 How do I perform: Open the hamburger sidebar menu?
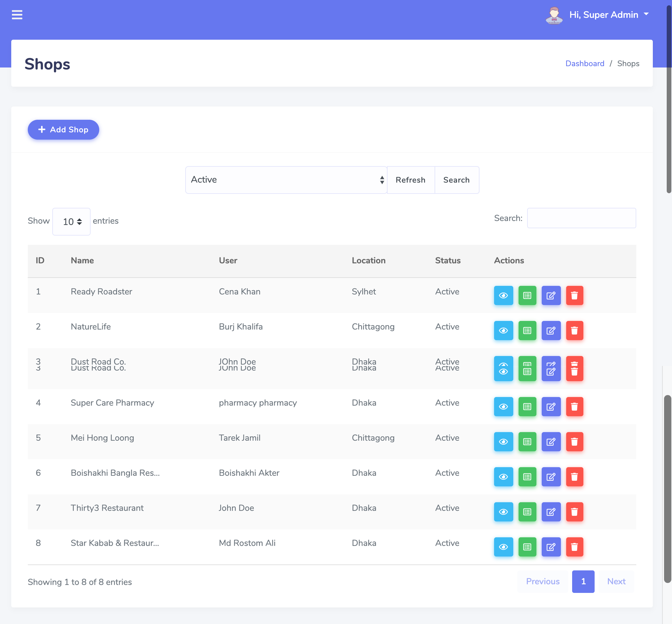pyautogui.click(x=17, y=15)
